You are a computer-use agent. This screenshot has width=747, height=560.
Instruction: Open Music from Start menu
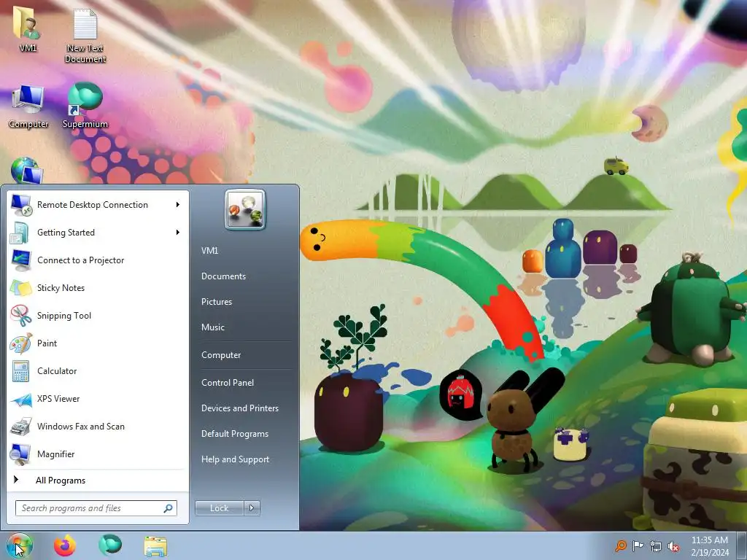pyautogui.click(x=212, y=327)
